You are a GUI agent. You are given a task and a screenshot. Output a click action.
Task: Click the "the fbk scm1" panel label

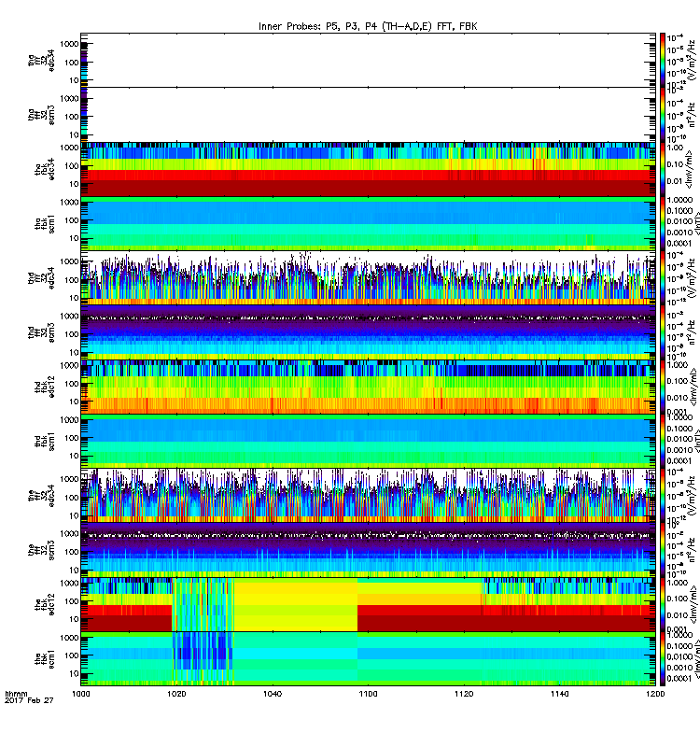(x=45, y=659)
